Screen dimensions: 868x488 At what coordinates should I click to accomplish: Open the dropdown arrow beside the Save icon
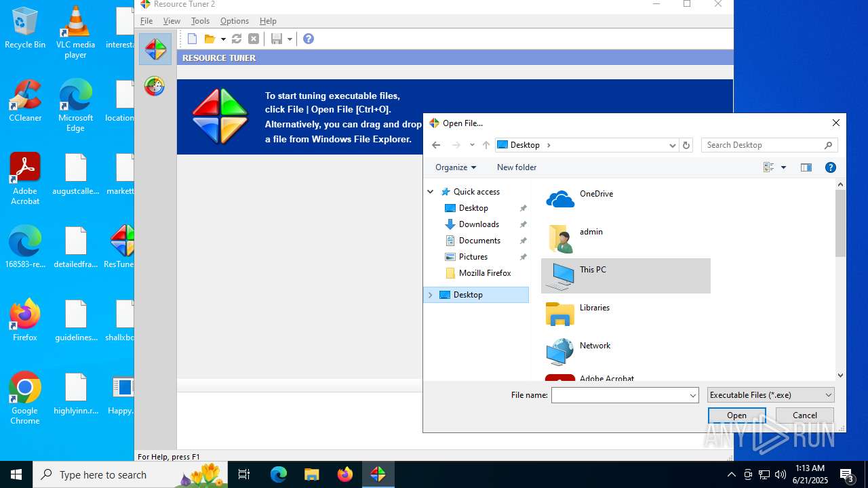(290, 39)
